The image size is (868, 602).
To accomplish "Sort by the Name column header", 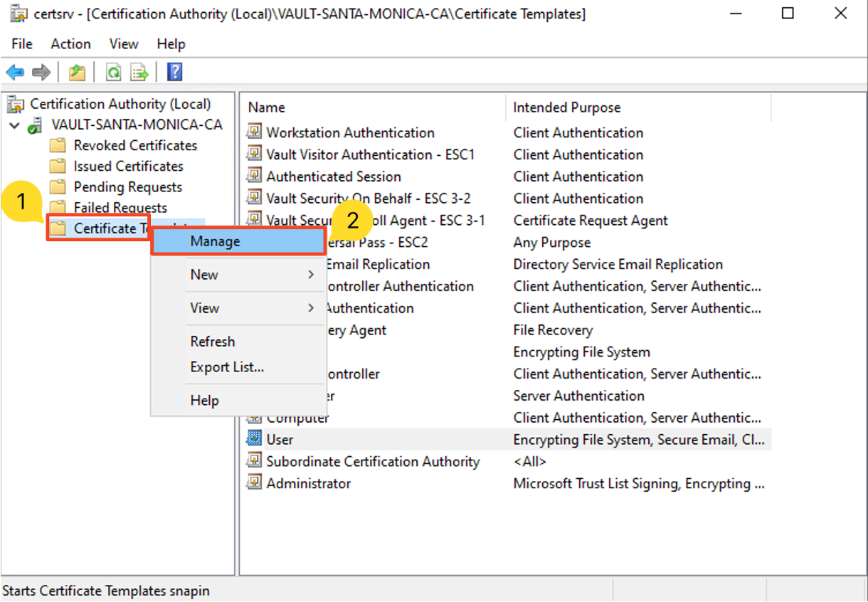I will [267, 107].
